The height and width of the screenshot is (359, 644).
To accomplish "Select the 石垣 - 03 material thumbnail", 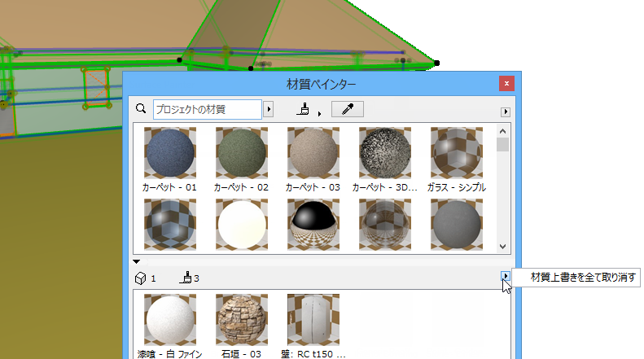I will click(242, 320).
